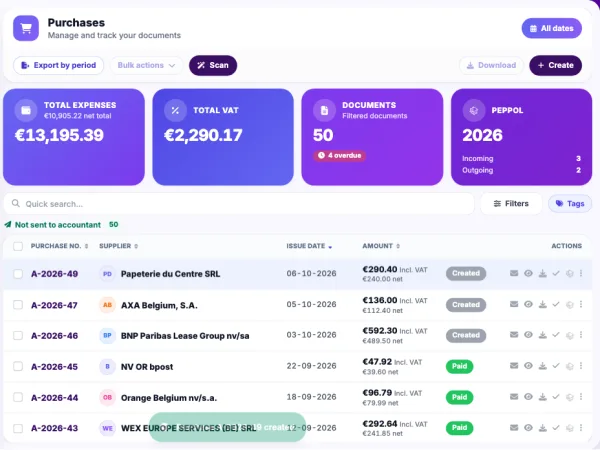This screenshot has height=450, width=600.
Task: Select checkbox for A-2026-45
Action: coord(18,367)
